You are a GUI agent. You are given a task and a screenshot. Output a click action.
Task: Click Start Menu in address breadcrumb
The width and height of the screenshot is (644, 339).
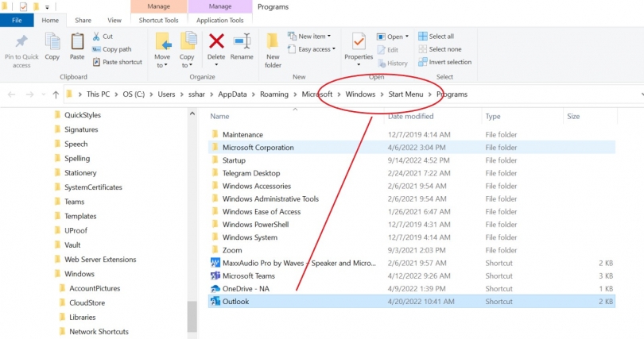405,94
